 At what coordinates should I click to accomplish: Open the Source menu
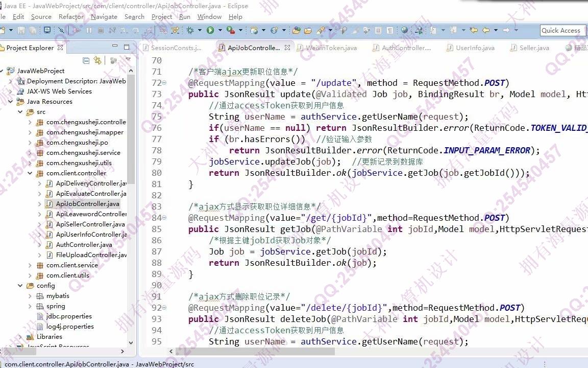coord(41,17)
